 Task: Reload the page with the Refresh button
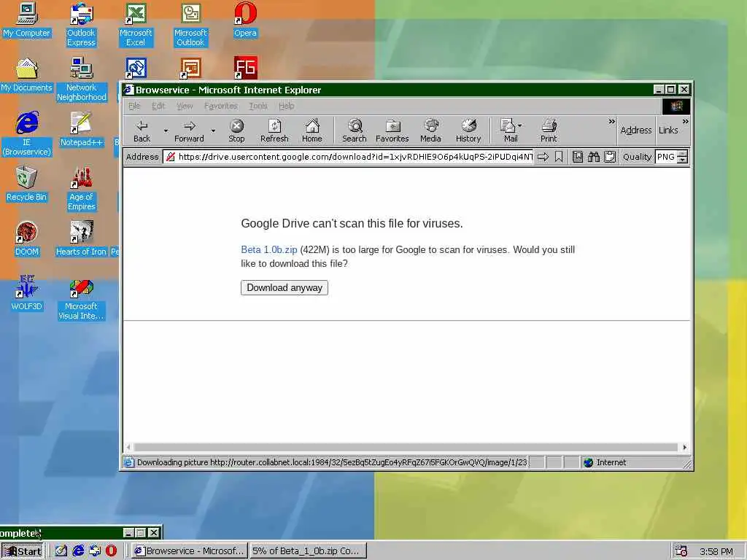pyautogui.click(x=274, y=131)
